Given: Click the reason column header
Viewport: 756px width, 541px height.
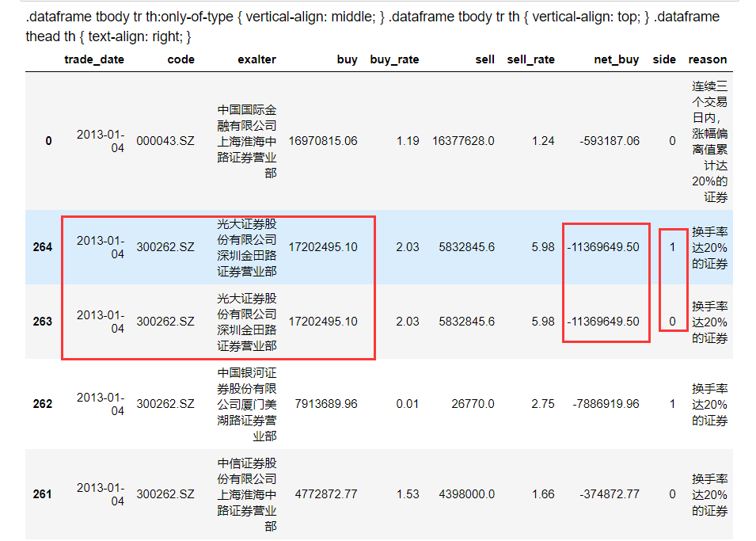Looking at the screenshot, I should point(707,59).
